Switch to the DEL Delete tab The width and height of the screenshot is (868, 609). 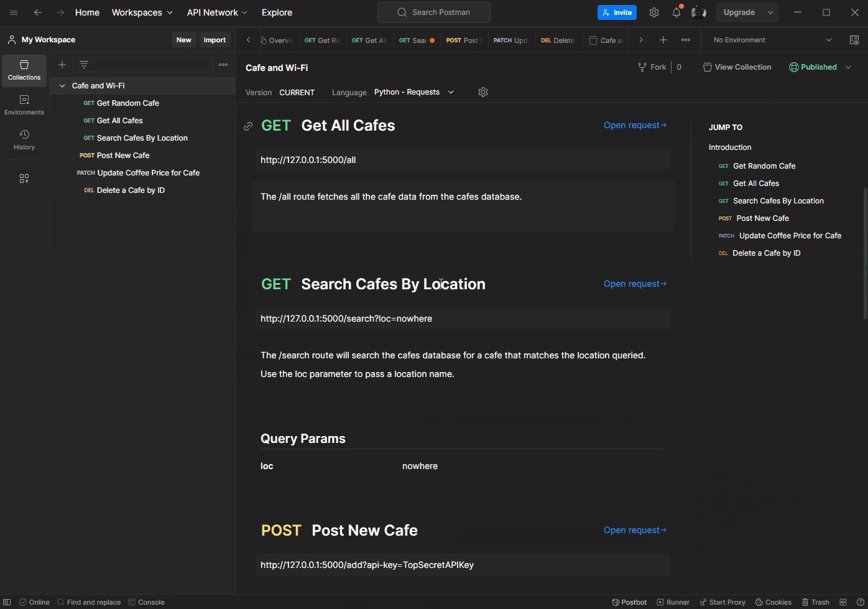point(558,40)
